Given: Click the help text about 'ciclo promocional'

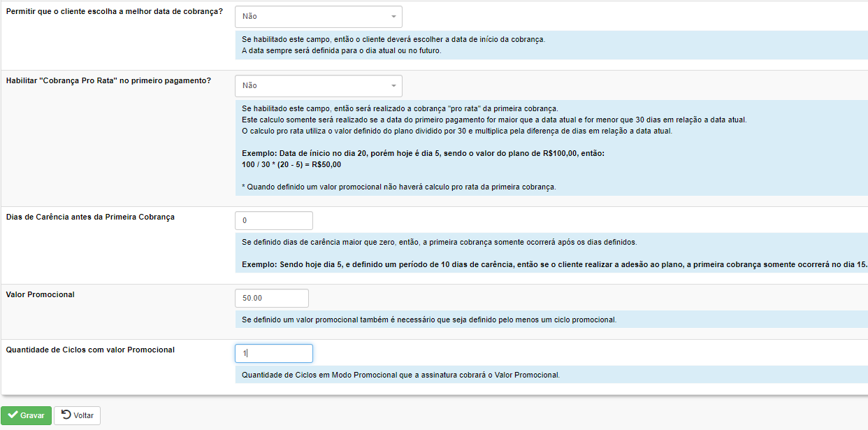Looking at the screenshot, I should (429, 320).
